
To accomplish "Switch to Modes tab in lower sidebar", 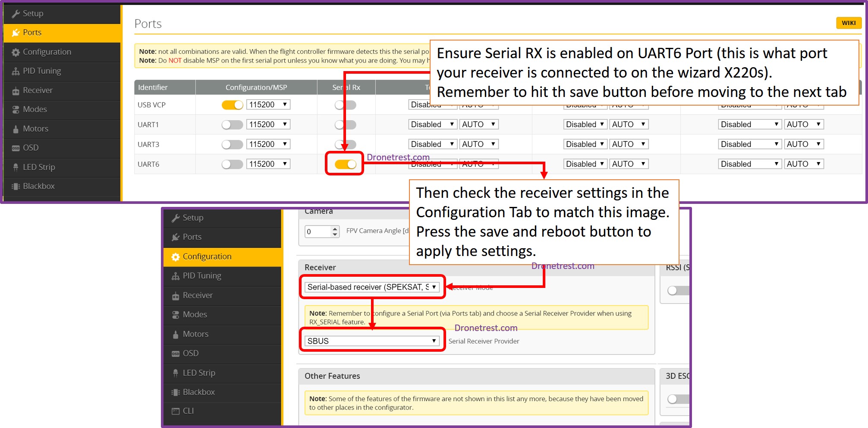I will tap(195, 315).
